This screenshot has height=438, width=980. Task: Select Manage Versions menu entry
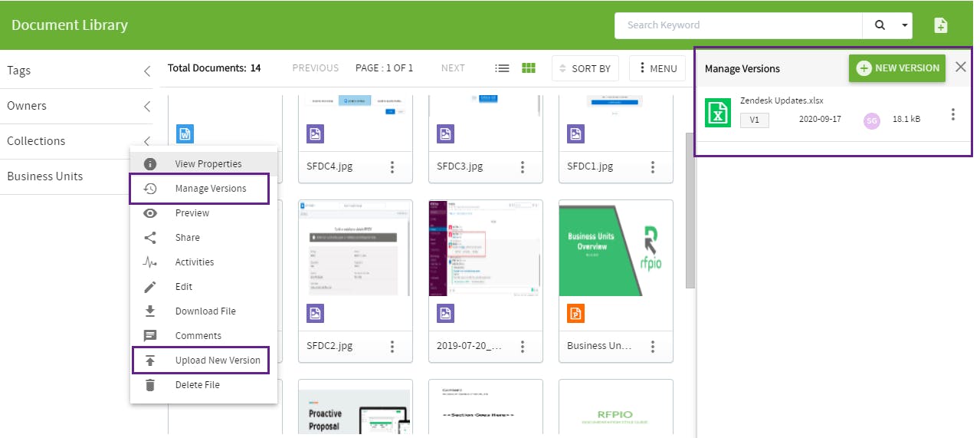(x=204, y=189)
